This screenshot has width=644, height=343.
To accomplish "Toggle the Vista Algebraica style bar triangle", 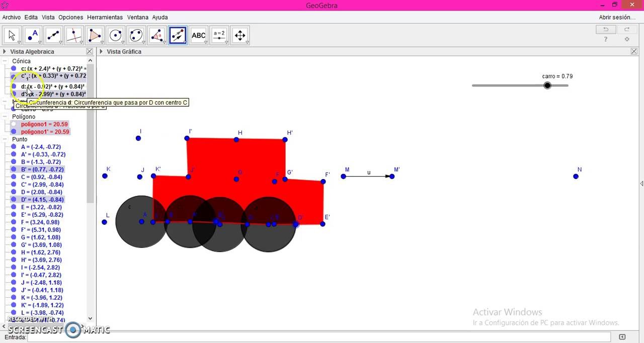I will click(x=5, y=51).
